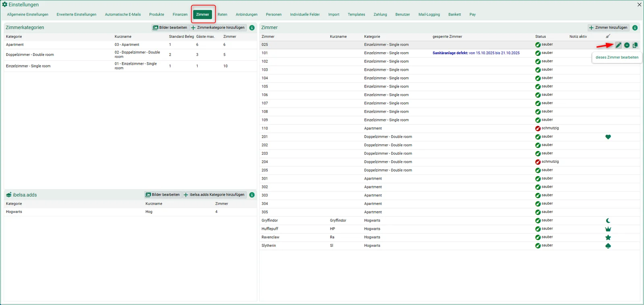The height and width of the screenshot is (305, 644).
Task: Click the sauber status icon for room 101
Action: (538, 53)
